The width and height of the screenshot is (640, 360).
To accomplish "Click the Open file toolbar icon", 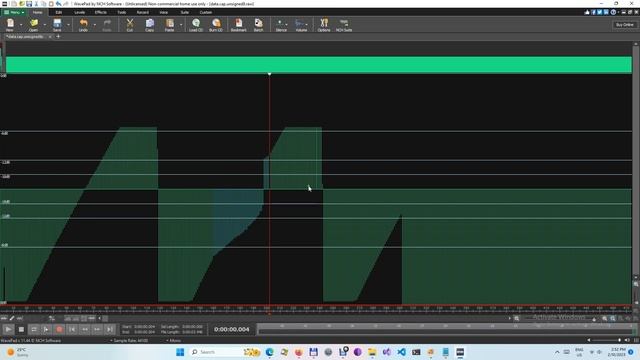I will tap(33, 24).
